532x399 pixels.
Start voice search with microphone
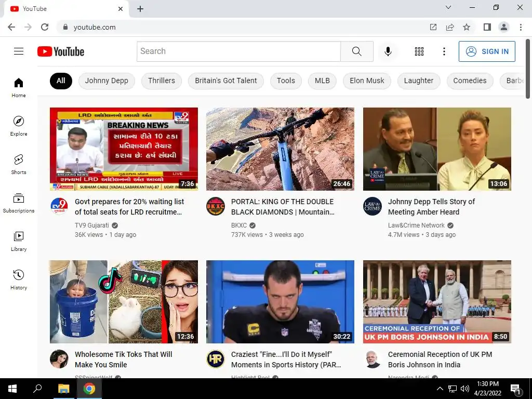point(388,51)
